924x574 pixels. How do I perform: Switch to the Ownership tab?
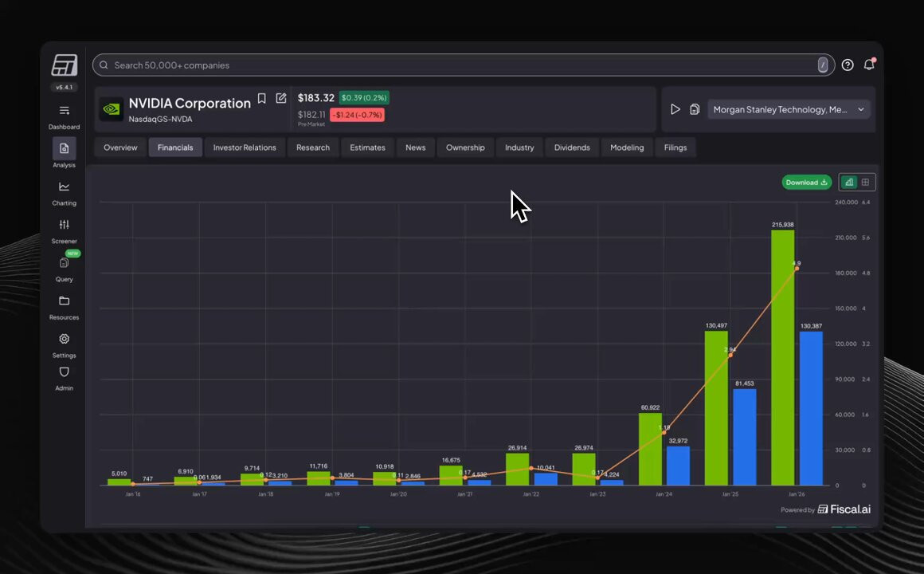tap(465, 147)
